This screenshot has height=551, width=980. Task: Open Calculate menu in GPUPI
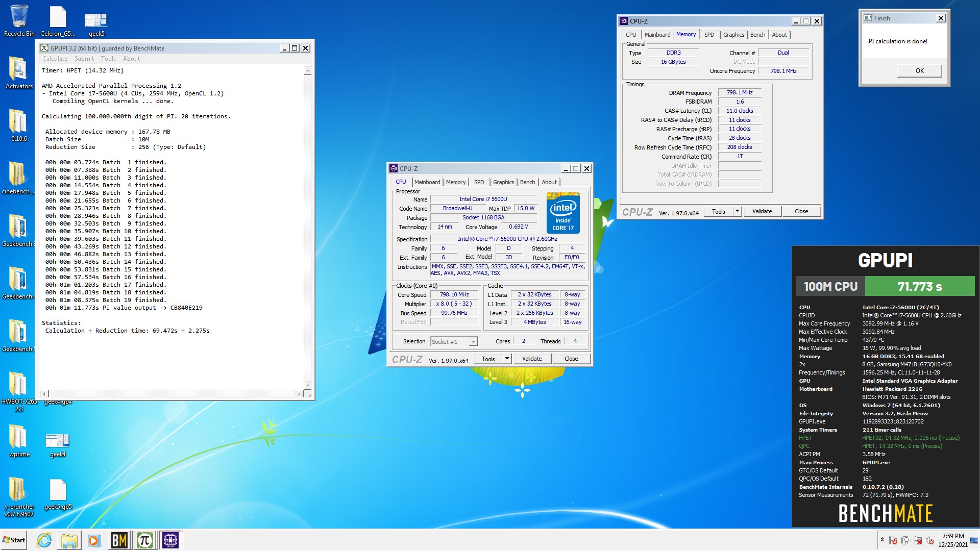point(55,59)
